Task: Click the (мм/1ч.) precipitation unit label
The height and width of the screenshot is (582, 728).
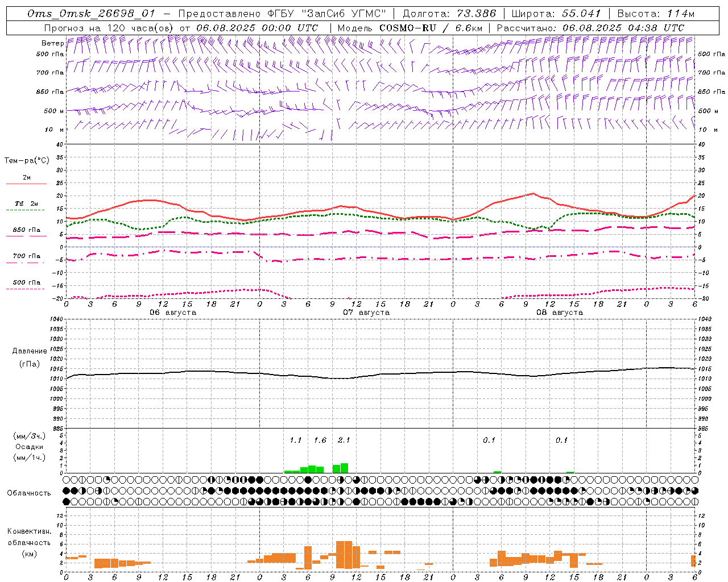Action: (30, 458)
